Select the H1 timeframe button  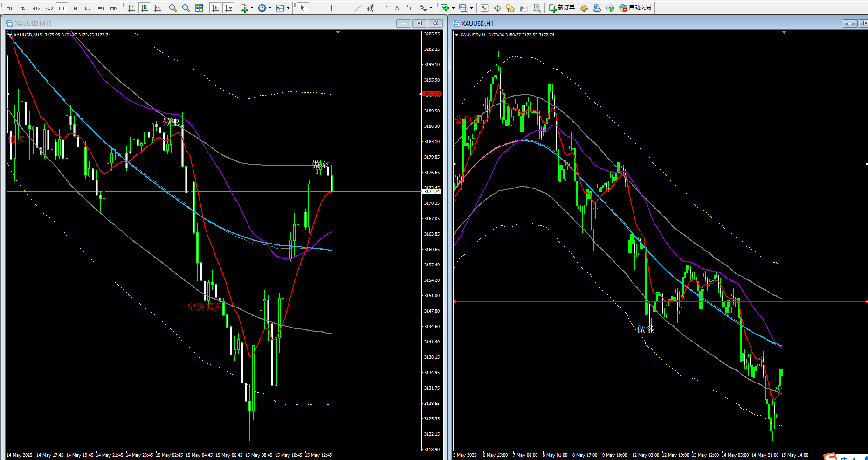62,8
